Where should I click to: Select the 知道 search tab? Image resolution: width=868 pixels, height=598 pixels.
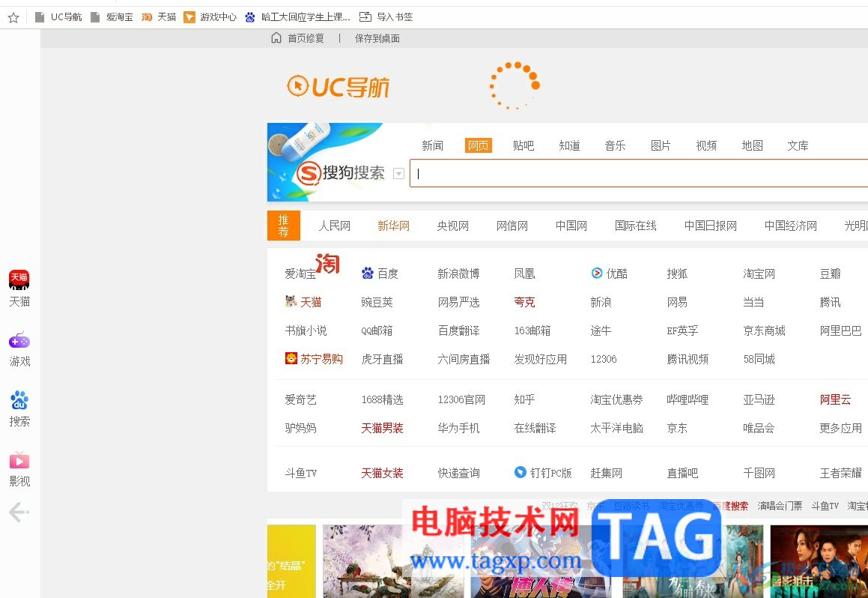[570, 145]
